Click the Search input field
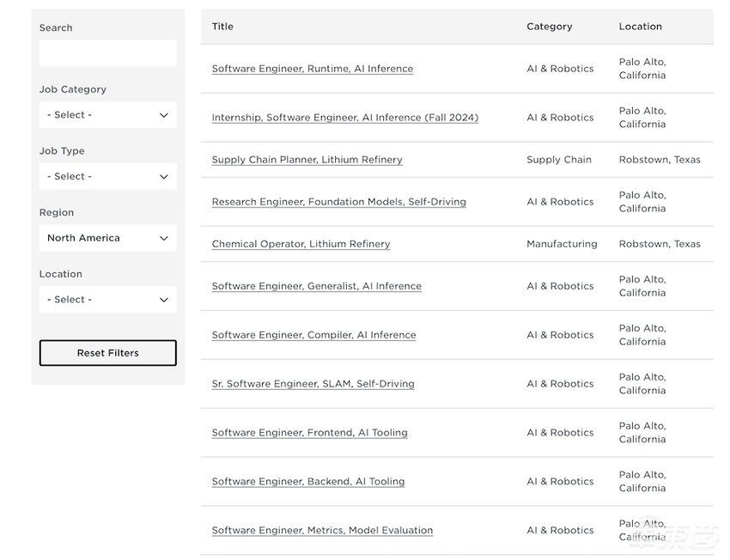The height and width of the screenshot is (560, 730). click(107, 53)
